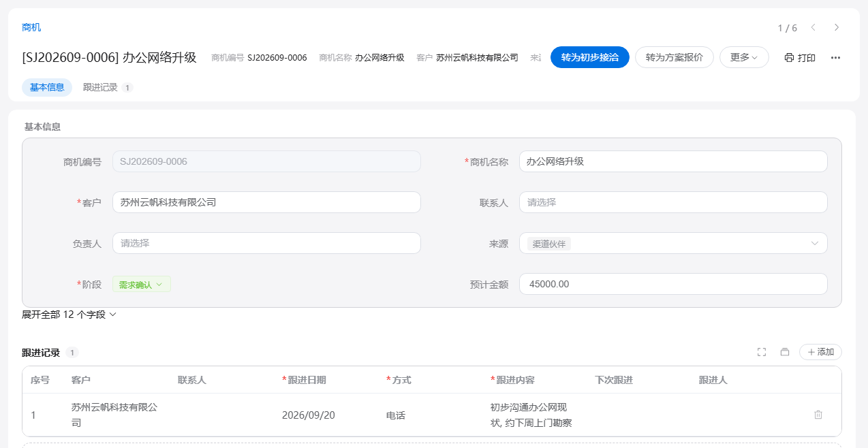This screenshot has height=448, width=868.
Task: Click the 电话 method cell
Action: coord(396,415)
